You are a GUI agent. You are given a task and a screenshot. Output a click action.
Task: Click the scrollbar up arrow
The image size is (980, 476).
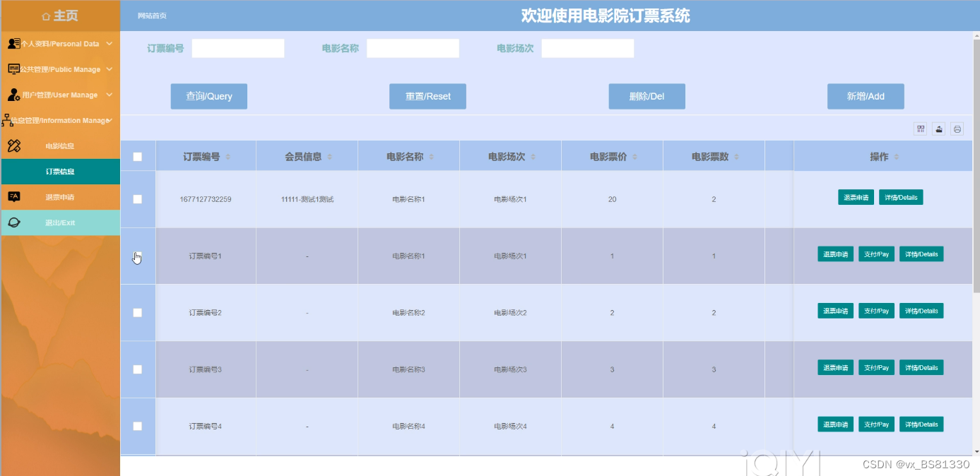(976, 36)
